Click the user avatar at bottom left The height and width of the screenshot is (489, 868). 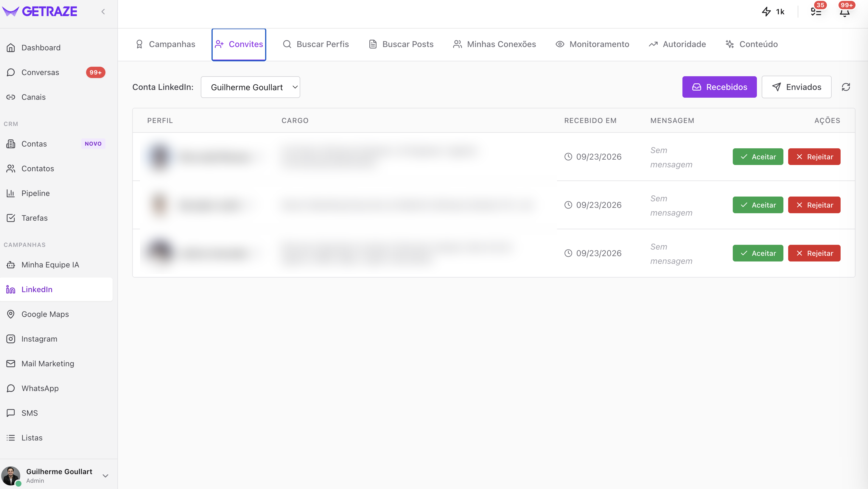11,476
